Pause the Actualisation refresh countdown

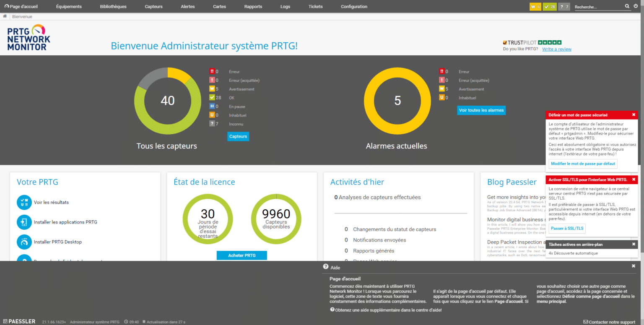point(144,322)
